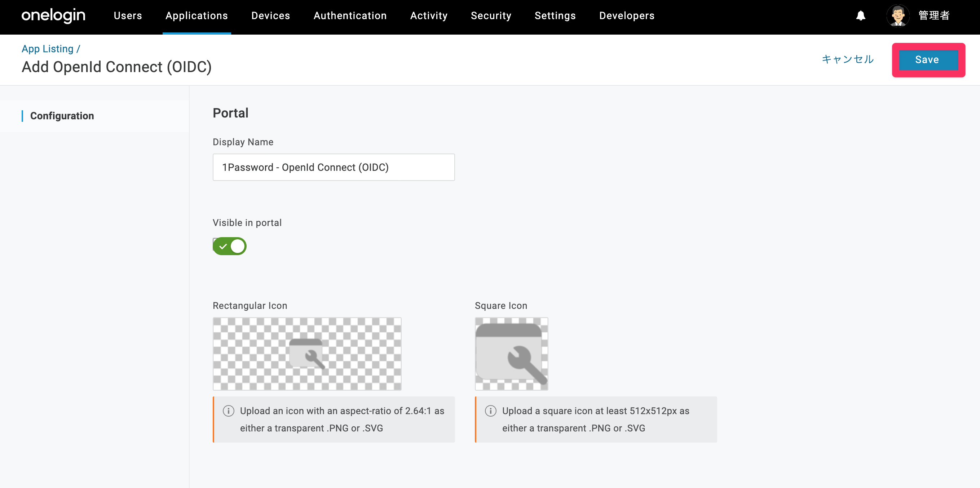The height and width of the screenshot is (488, 980).
Task: Open the Devices menu
Action: (x=270, y=15)
